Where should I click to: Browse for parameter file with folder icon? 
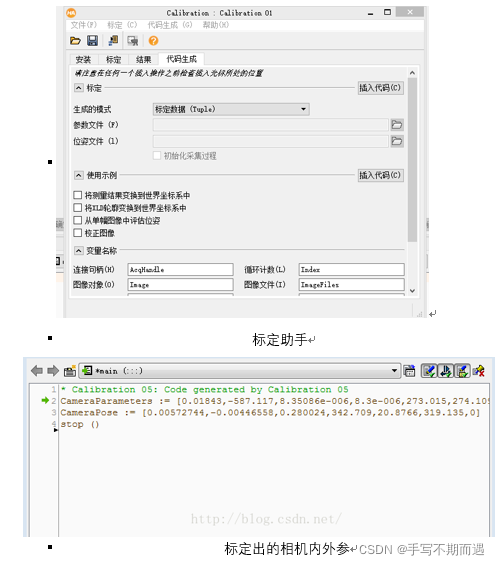point(397,125)
